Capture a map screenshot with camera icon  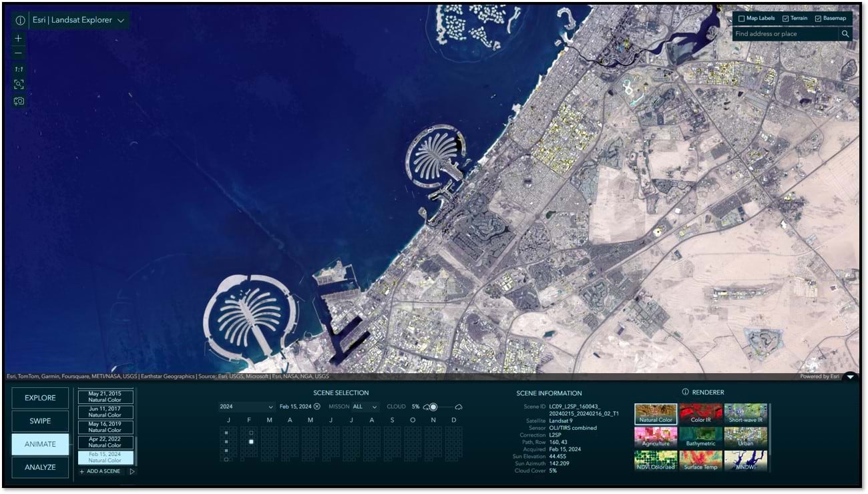tap(19, 101)
